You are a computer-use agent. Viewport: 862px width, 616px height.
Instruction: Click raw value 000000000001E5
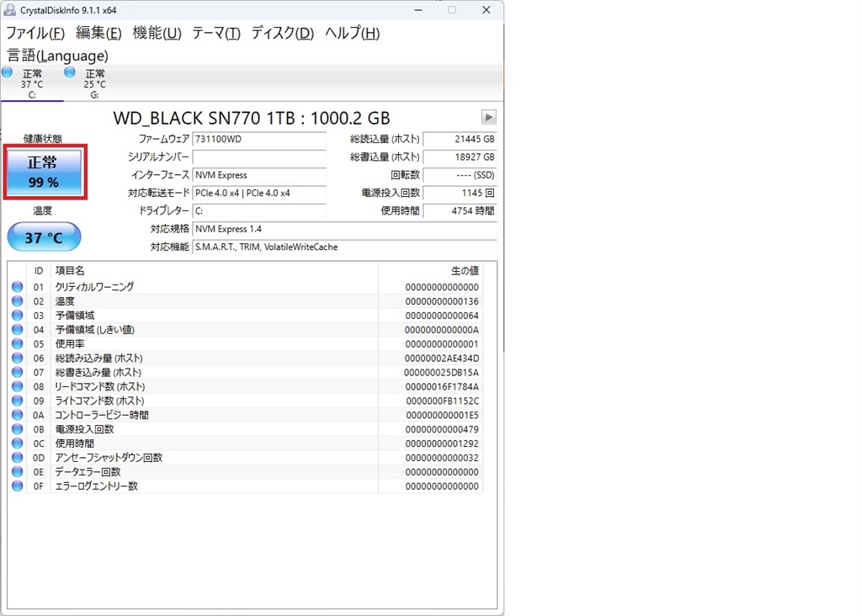point(443,416)
